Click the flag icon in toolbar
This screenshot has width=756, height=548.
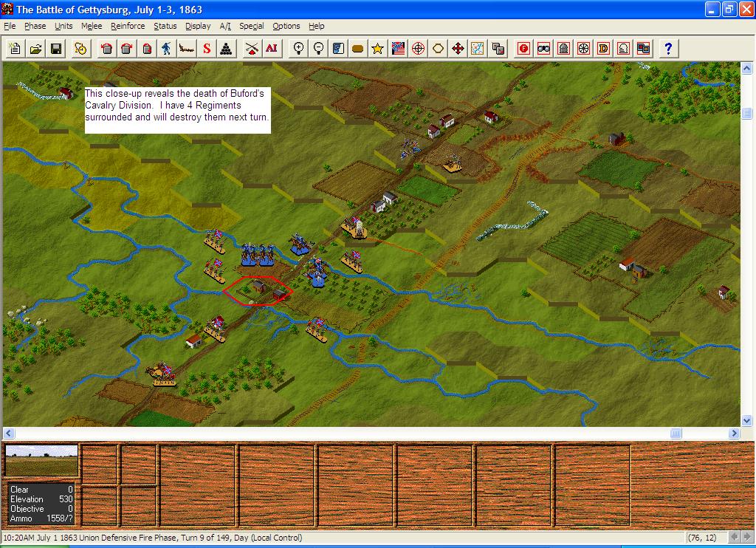coord(398,48)
